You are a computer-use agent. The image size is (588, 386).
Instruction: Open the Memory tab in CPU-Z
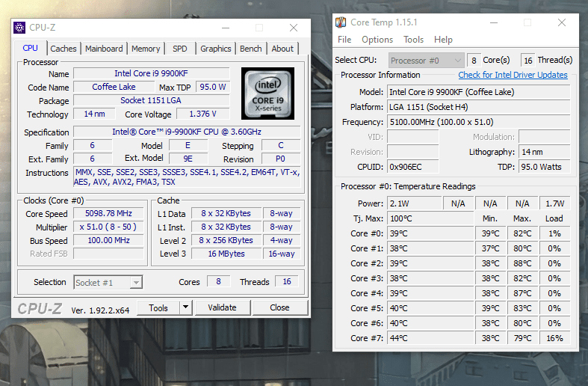click(146, 49)
